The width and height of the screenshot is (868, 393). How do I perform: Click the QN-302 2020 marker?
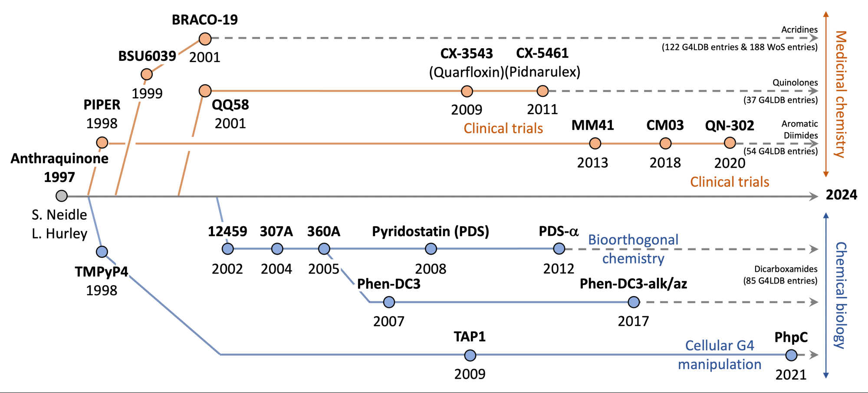[730, 143]
